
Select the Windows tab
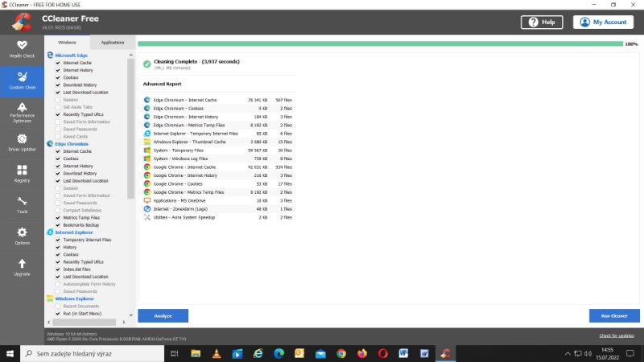tap(68, 42)
